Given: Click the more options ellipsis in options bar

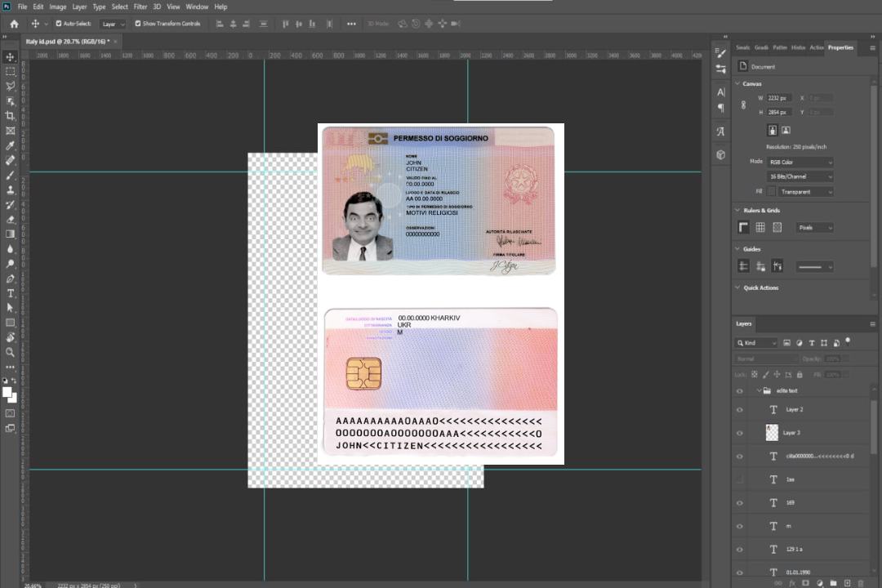Looking at the screenshot, I should tap(351, 24).
